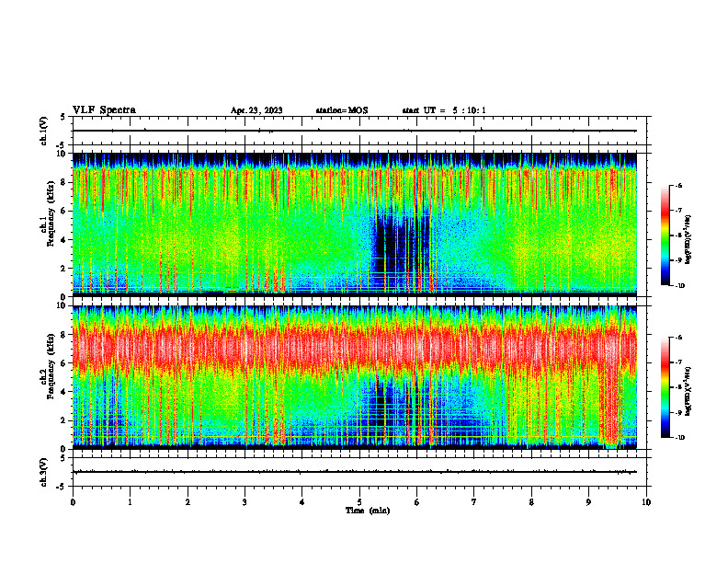The width and height of the screenshot is (728, 563).
Task: Click the 8 kHz tick label on ch.1 axis
Action: click(x=64, y=182)
